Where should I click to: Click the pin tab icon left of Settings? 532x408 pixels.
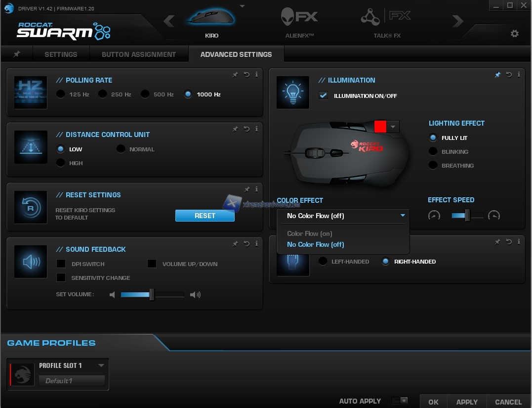(x=17, y=54)
